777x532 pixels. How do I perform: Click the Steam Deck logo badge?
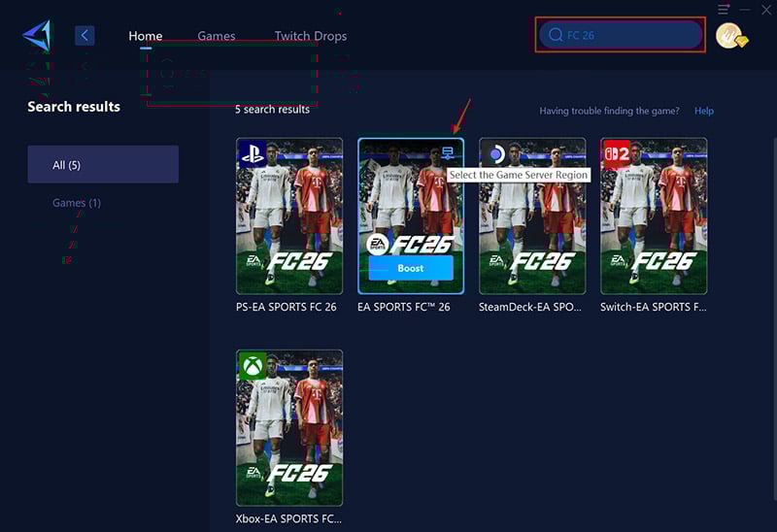[495, 154]
